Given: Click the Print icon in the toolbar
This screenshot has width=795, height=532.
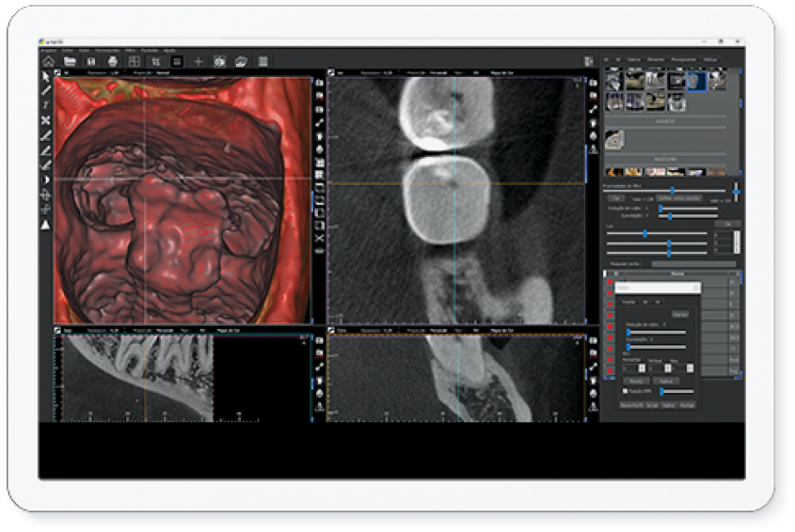Looking at the screenshot, I should [114, 60].
